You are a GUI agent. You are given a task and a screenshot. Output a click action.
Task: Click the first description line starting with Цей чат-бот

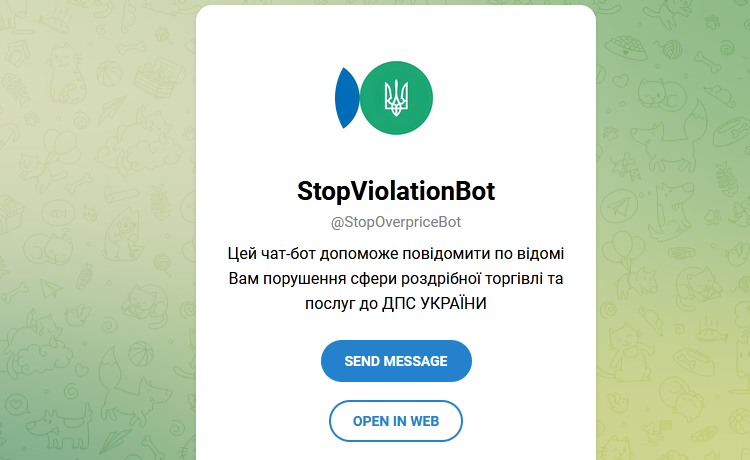396,253
